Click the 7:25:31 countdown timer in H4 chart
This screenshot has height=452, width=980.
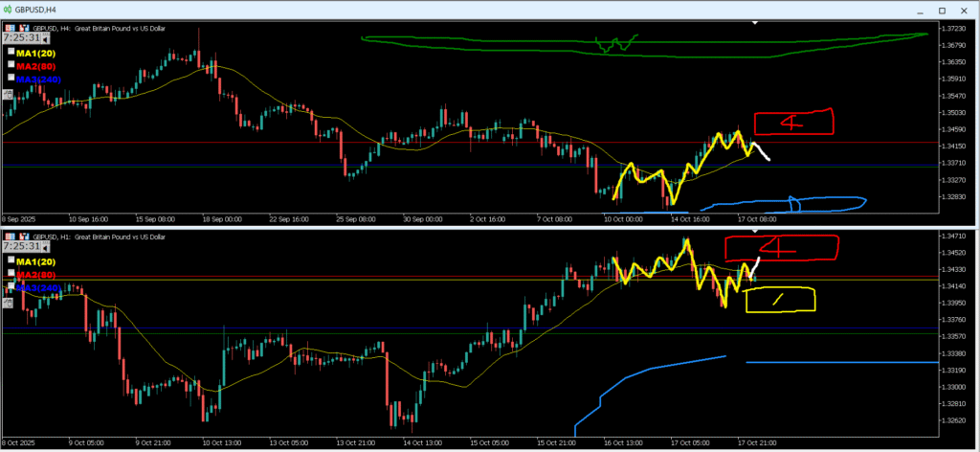(23, 38)
